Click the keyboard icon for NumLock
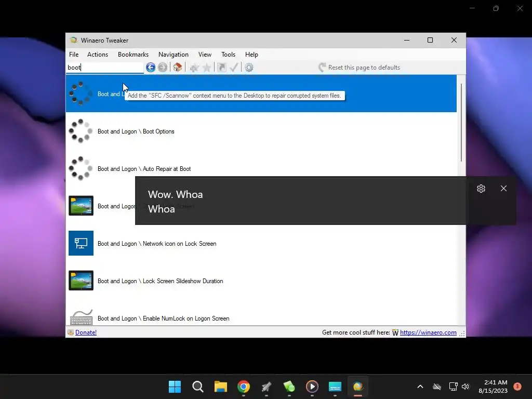Screen dimensions: 532x399 click(x=81, y=317)
